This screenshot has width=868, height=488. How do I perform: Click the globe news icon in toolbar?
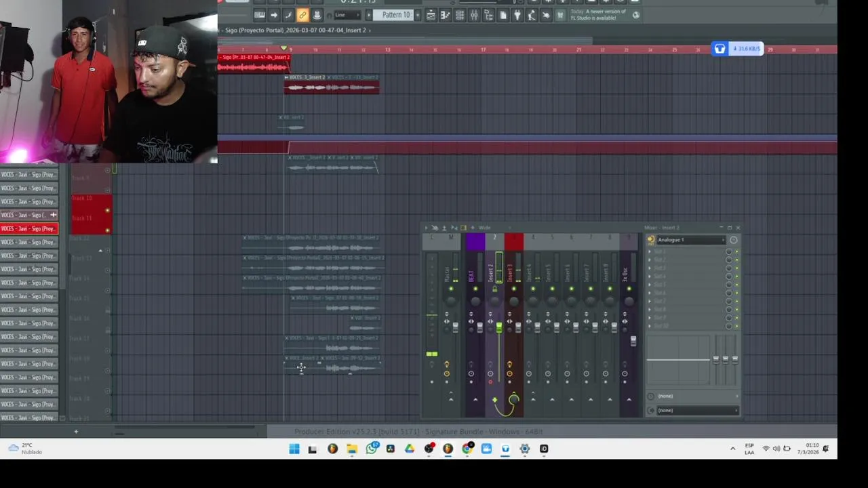635,15
